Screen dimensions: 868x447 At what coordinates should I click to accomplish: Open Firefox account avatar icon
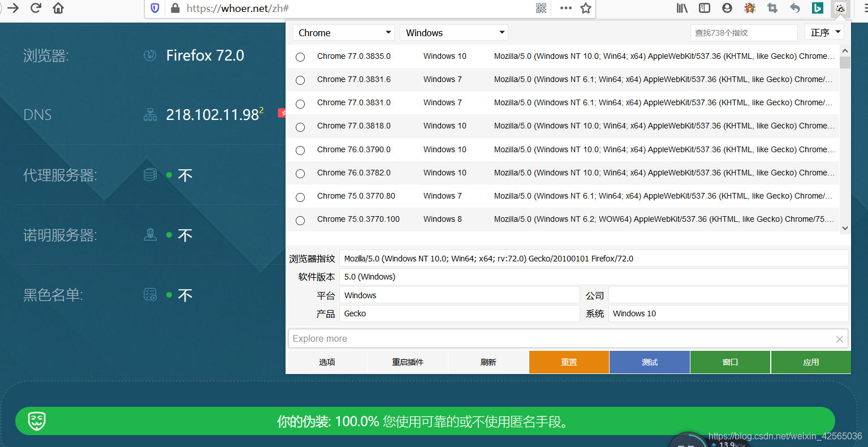[x=727, y=8]
